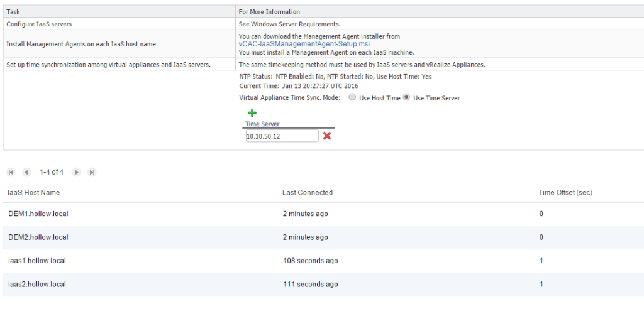
Task: Sort by Time Offset (sec) column header
Action: 565,192
